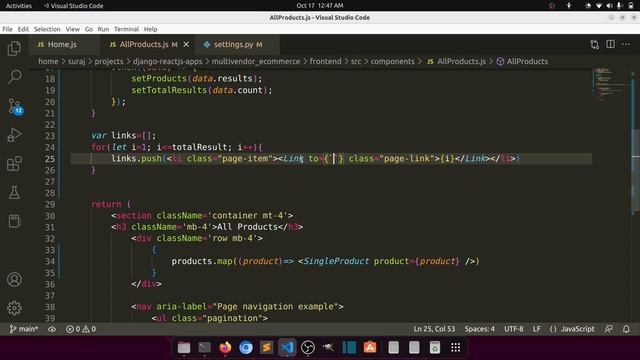
Task: Click the 'frontend' breadcrumb segment
Action: pyautogui.click(x=325, y=61)
